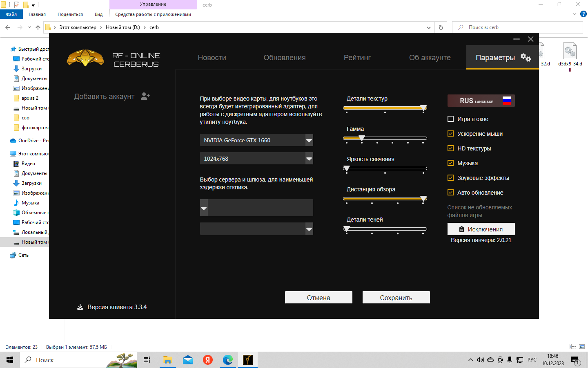Switch Explorer to details view icon

click(573, 347)
